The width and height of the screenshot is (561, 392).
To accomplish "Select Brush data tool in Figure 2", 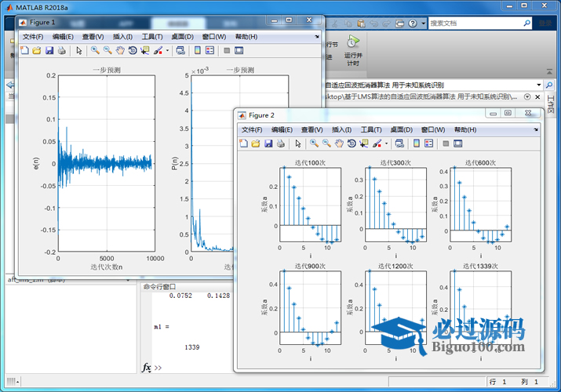I will 377,143.
